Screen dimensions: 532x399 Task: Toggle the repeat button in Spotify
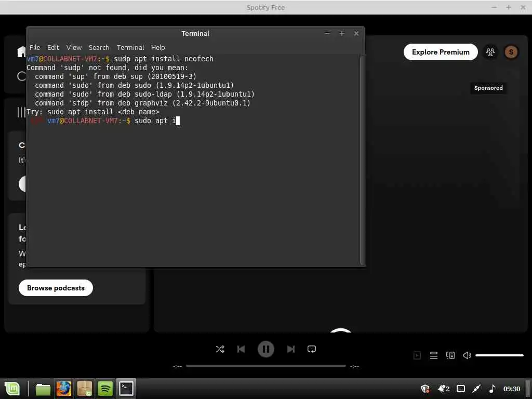tap(312, 349)
